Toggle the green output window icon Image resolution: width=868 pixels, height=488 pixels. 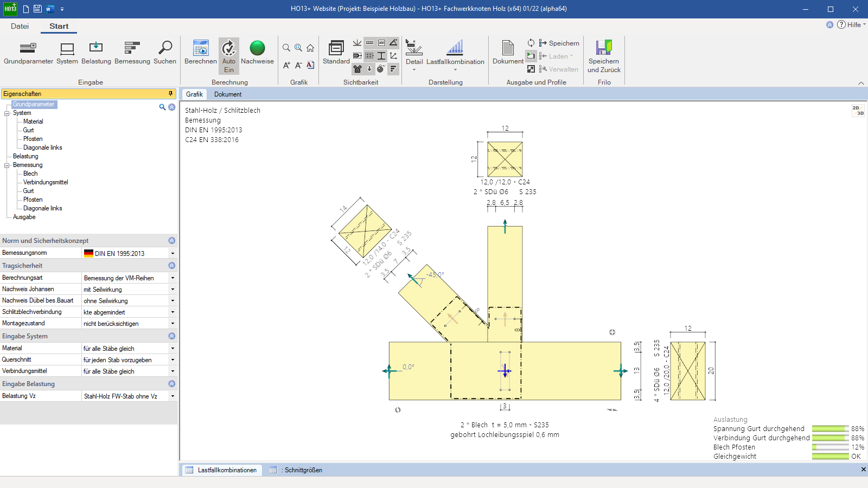click(531, 56)
